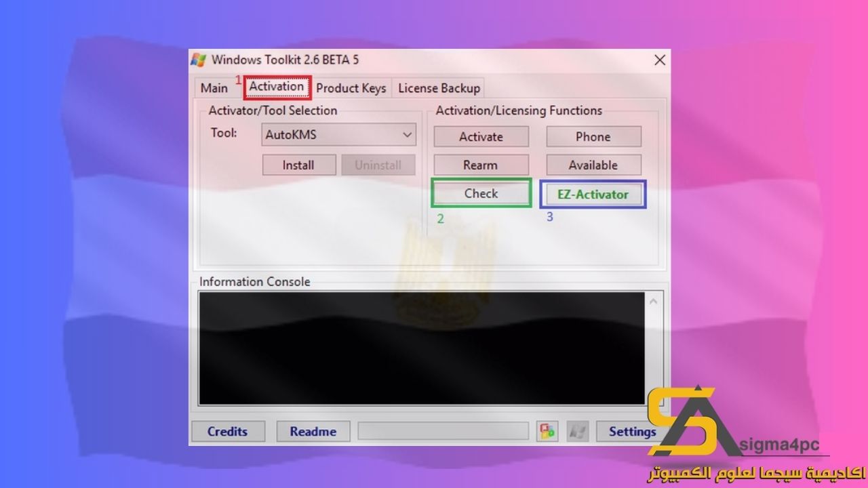Switch to the Main tab
868x488 pixels.
[214, 88]
